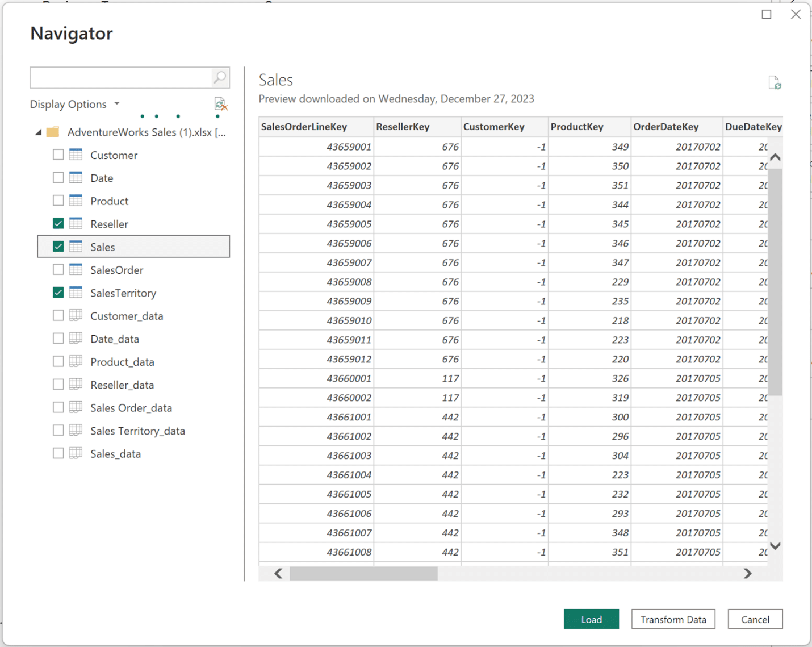The height and width of the screenshot is (647, 812).
Task: Click the Sales Territory_data sheet icon
Action: click(x=76, y=431)
